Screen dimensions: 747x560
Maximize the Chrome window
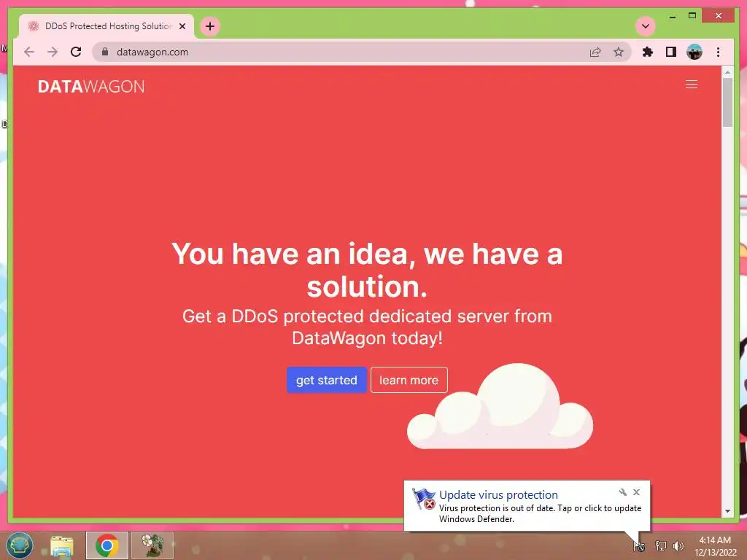coord(692,16)
